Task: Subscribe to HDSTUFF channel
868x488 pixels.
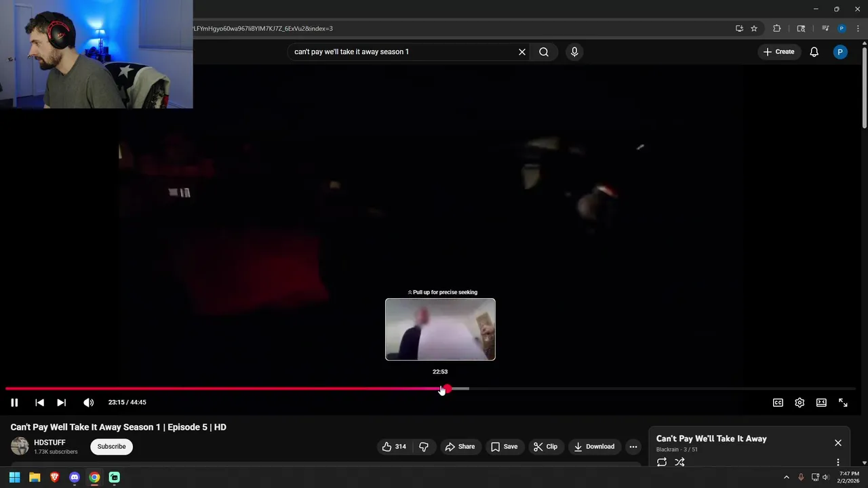Action: coord(111,447)
